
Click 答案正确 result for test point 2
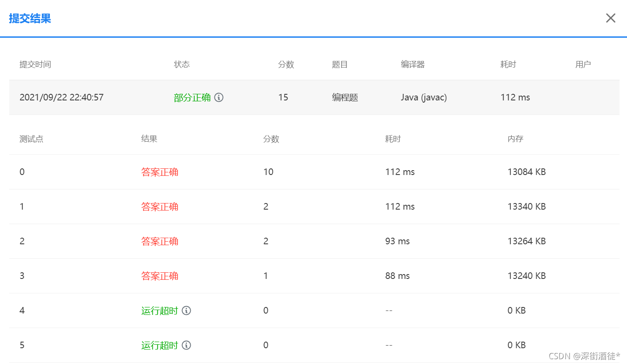(x=160, y=241)
